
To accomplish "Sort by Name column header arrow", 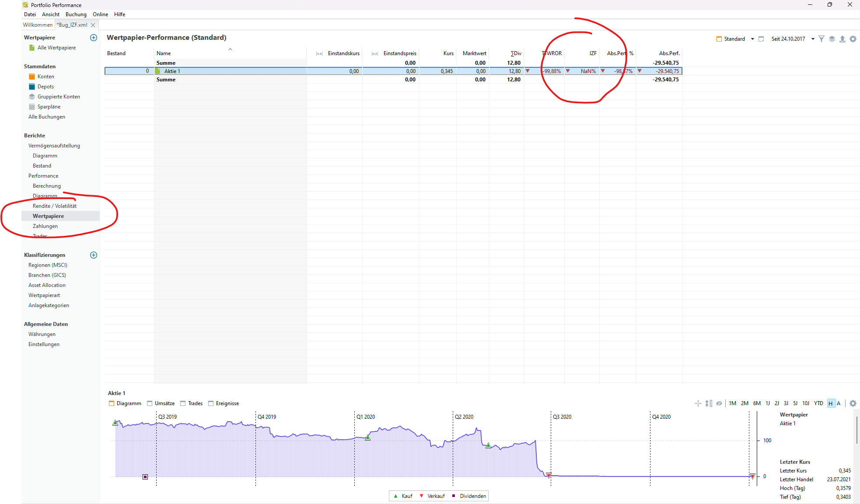I will 230,49.
